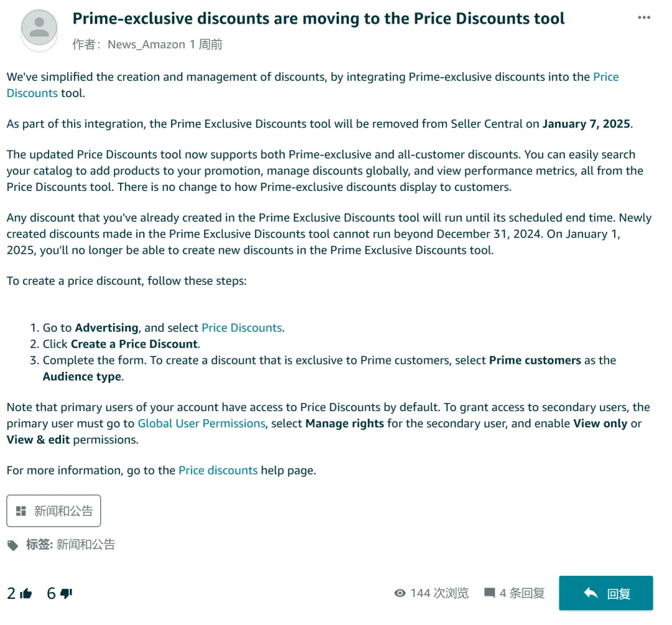Open the Price discounts help page link

tap(218, 470)
